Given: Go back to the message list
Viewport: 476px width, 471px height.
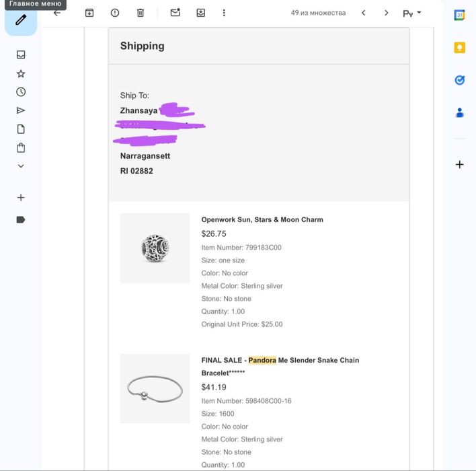Looking at the screenshot, I should 56,13.
